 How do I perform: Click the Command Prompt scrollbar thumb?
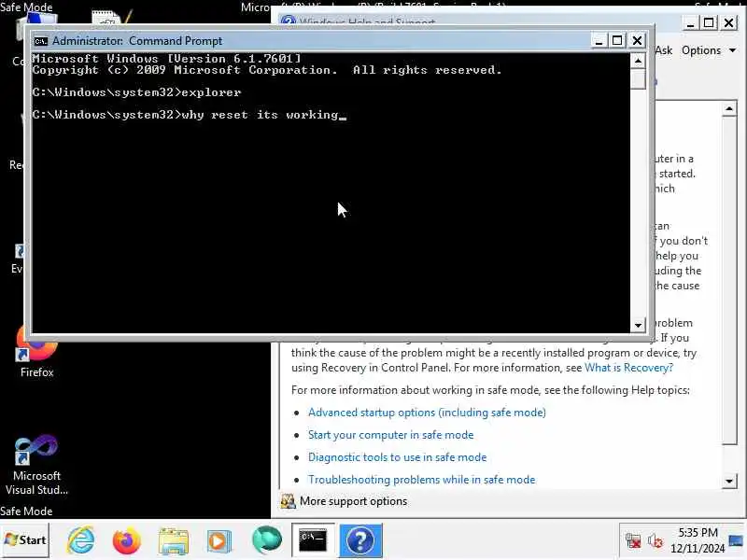point(638,78)
